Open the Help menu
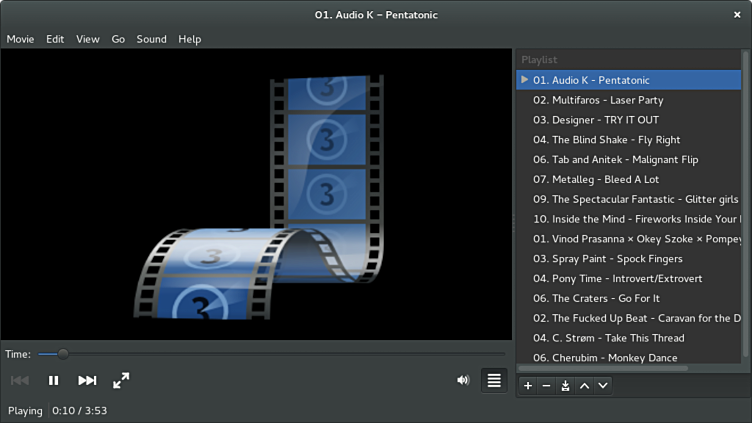This screenshot has height=423, width=752. (190, 39)
